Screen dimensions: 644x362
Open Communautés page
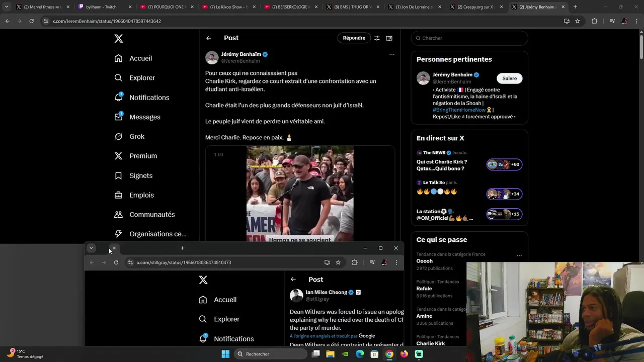tap(144, 215)
